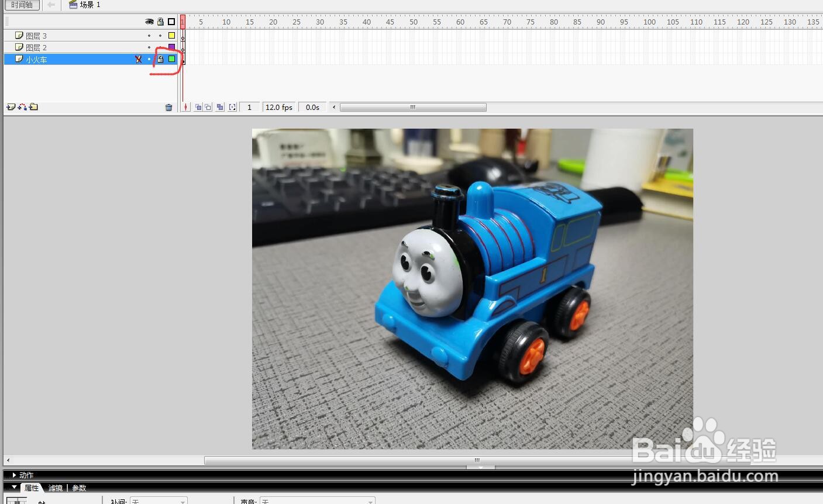
Task: Delete layer with the trash can icon
Action: point(169,108)
